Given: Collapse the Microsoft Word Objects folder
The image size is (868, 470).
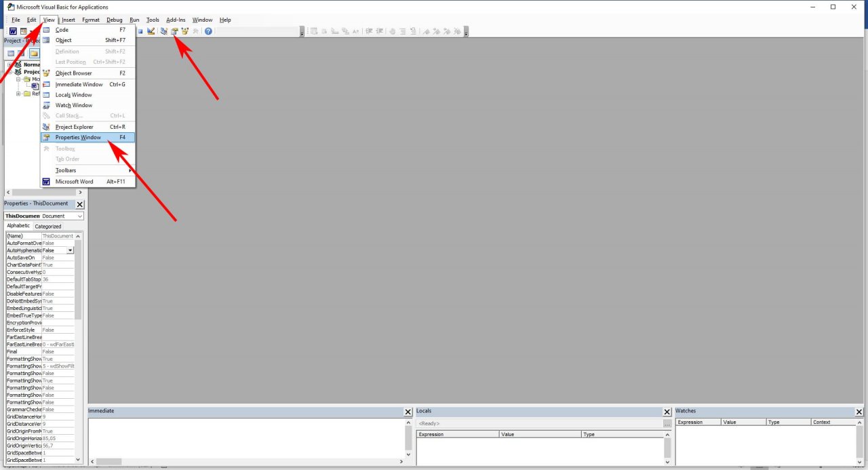Looking at the screenshot, I should [20, 79].
